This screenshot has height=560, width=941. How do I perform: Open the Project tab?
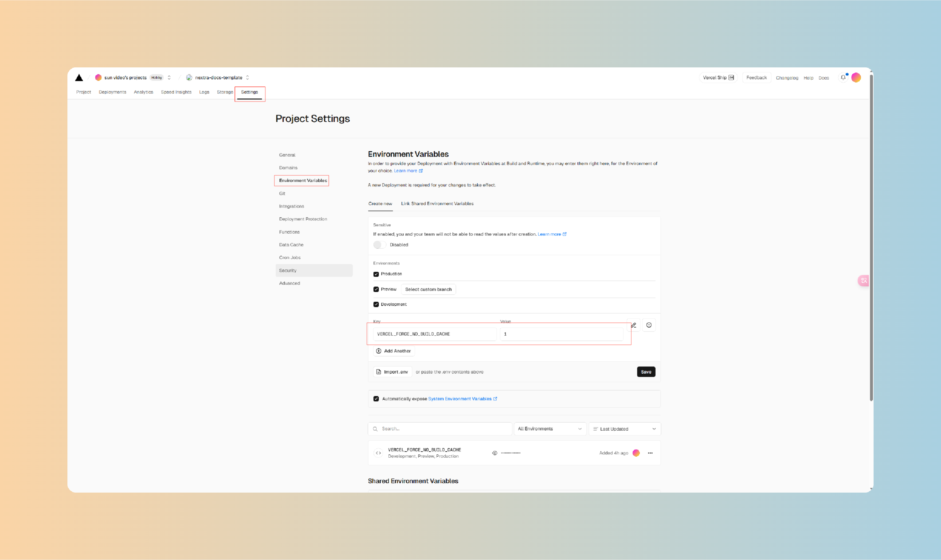click(83, 92)
